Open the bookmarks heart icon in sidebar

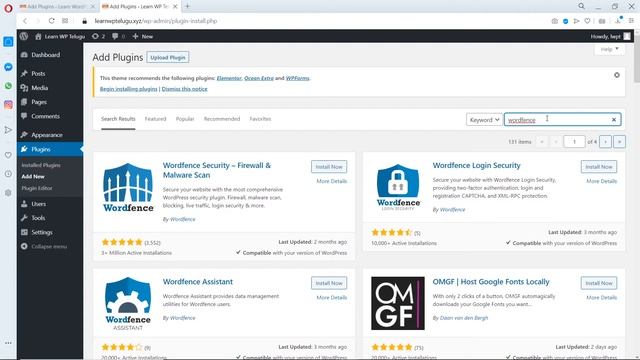[x=8, y=155]
